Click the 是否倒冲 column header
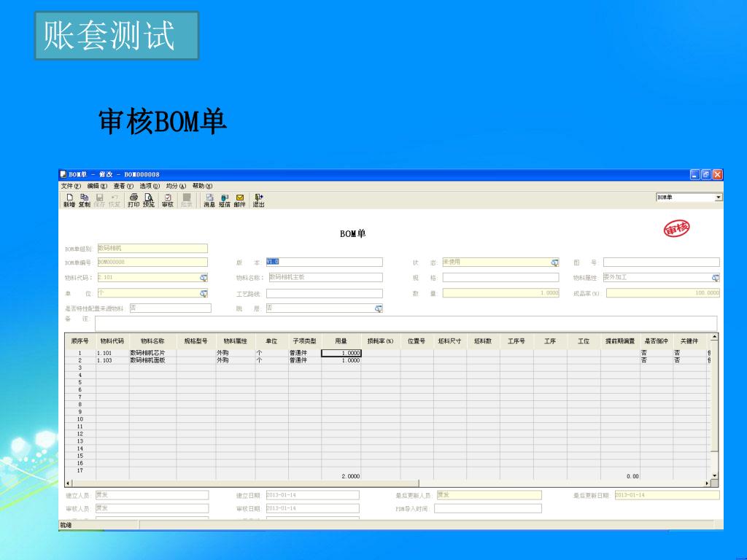Screen dimensions: 747x560 657,341
